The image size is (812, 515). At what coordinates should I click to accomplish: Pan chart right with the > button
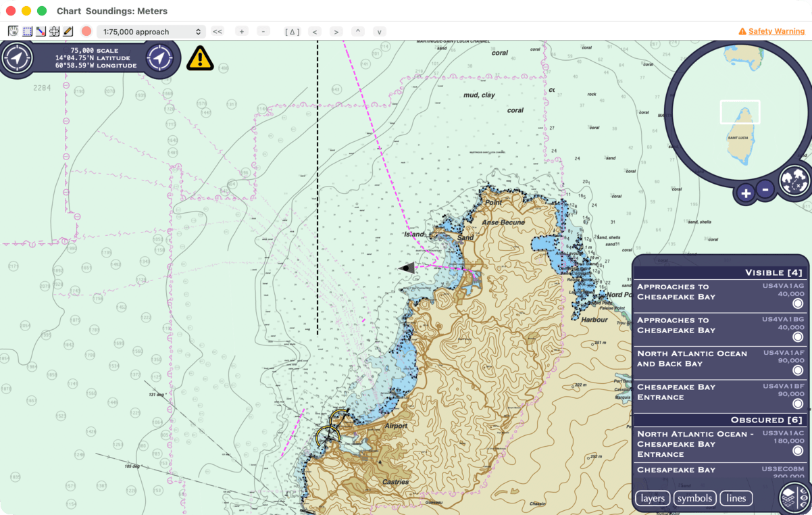(336, 32)
